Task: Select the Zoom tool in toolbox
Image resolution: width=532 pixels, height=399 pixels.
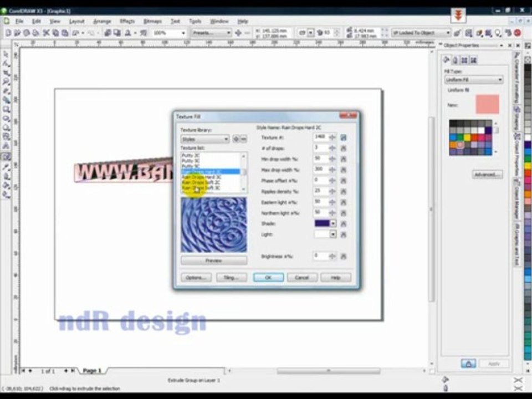Action: click(x=6, y=82)
